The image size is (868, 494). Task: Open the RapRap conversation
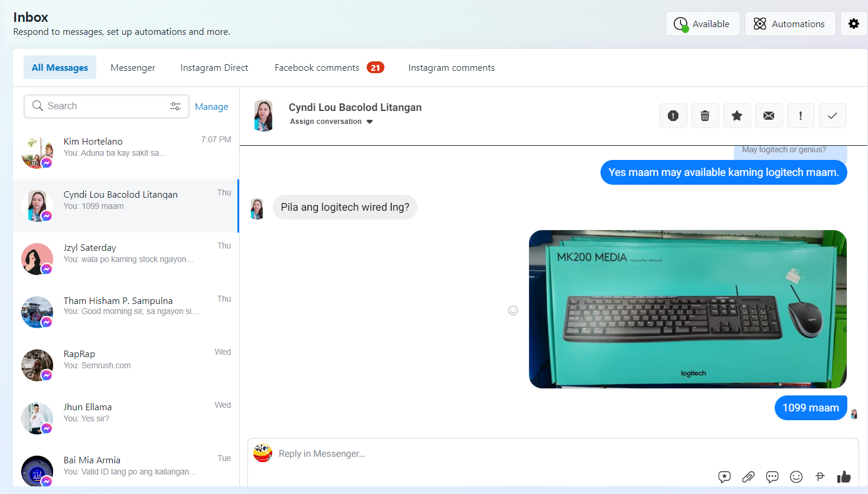tap(126, 365)
